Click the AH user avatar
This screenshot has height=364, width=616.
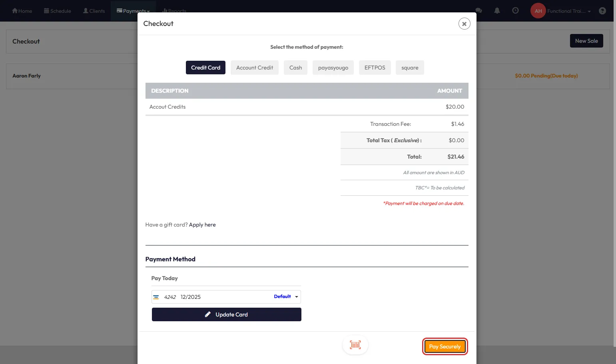point(538,11)
